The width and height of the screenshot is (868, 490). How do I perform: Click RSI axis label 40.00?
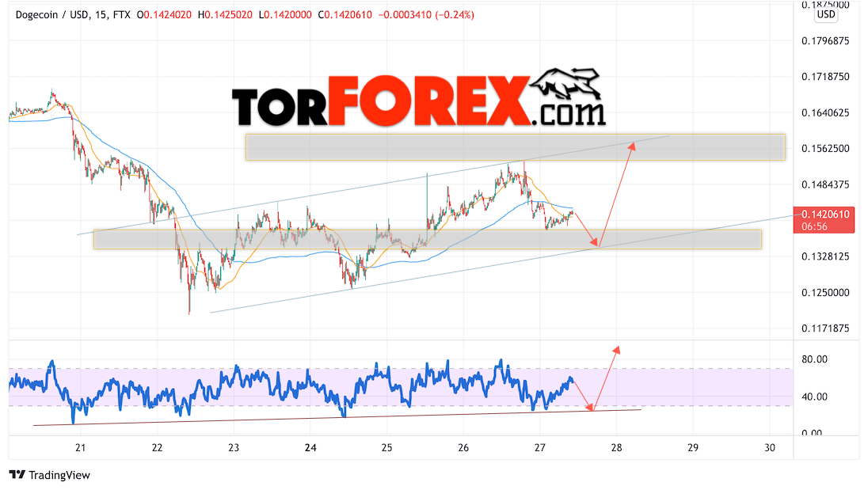(x=814, y=397)
